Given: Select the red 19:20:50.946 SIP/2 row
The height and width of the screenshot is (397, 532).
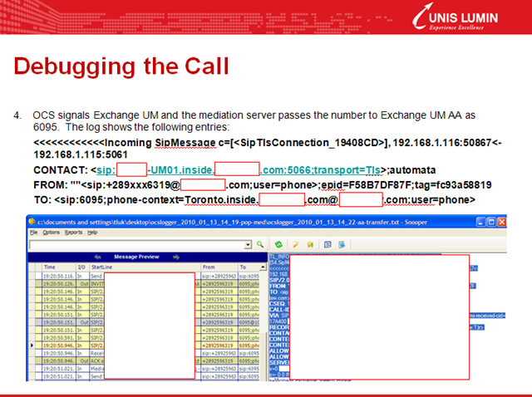Looking at the screenshot, I should click(147, 346).
